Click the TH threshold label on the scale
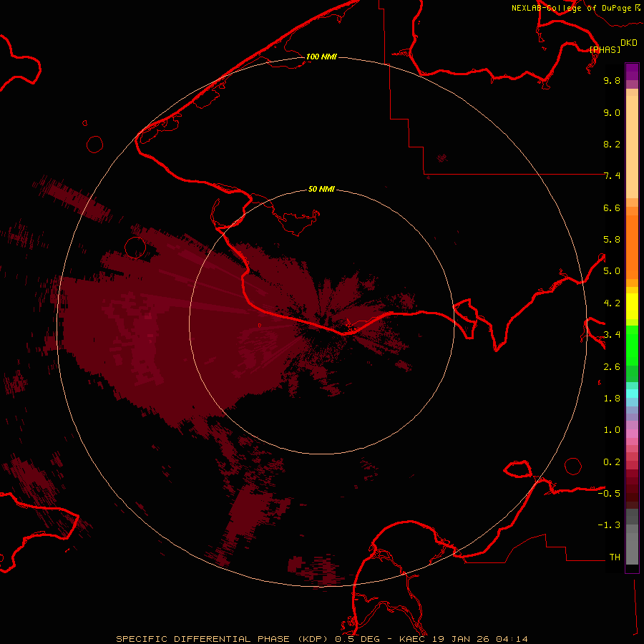Screen dimensions: 644x644 615,557
